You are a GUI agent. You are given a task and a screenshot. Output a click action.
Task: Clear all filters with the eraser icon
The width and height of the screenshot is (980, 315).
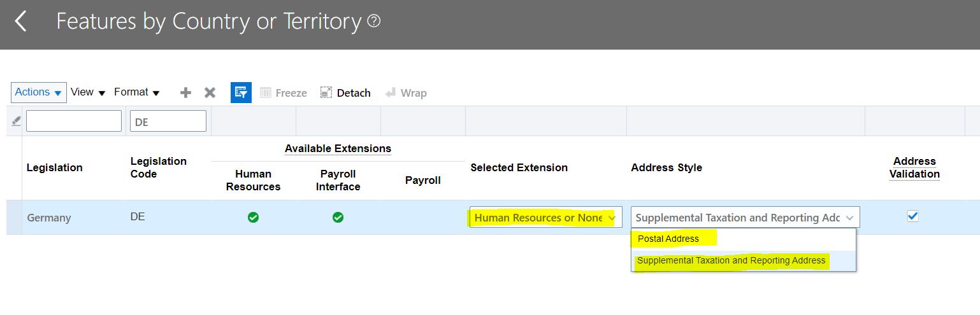16,121
